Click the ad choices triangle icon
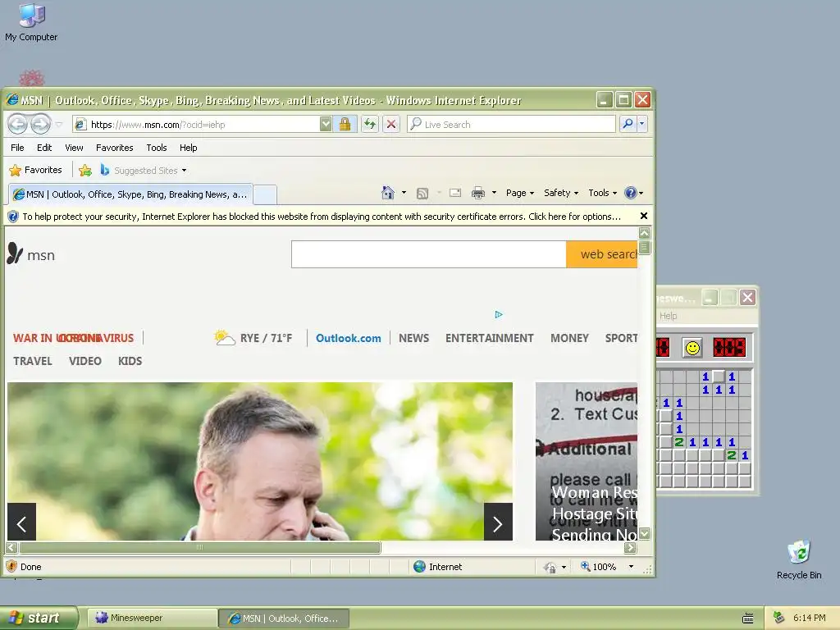 tap(499, 314)
